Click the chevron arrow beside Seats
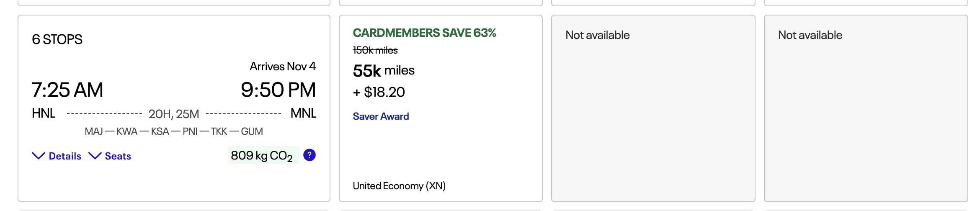This screenshot has height=211, width=980. pos(95,156)
